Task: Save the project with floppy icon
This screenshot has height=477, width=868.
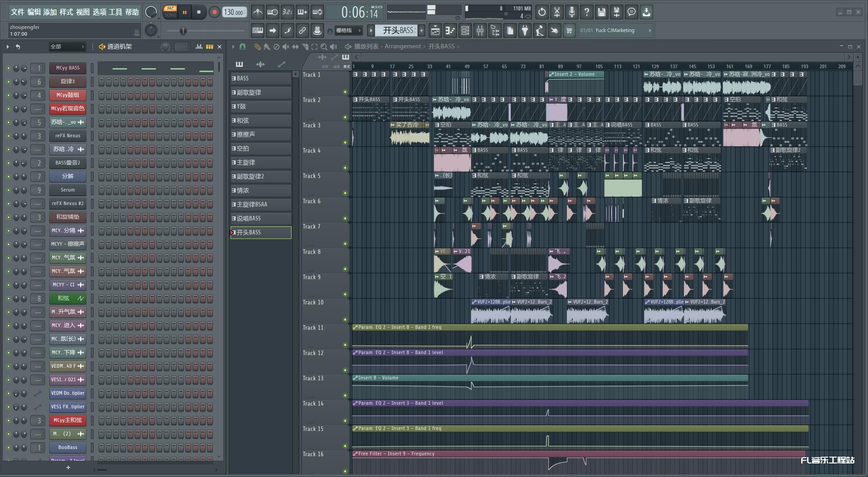Action: (x=602, y=12)
